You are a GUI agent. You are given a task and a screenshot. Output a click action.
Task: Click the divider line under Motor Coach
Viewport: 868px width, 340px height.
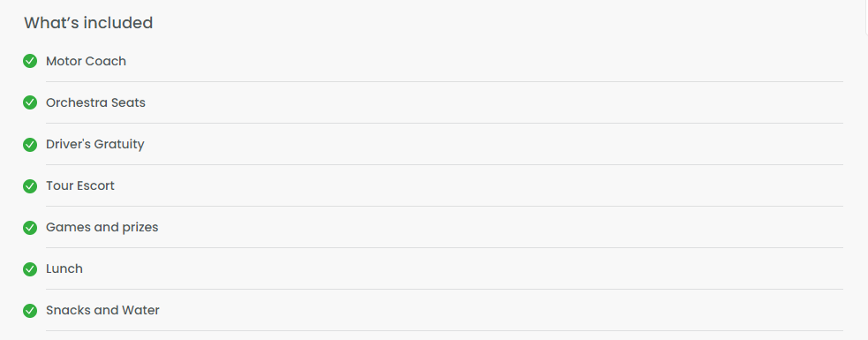click(x=444, y=81)
